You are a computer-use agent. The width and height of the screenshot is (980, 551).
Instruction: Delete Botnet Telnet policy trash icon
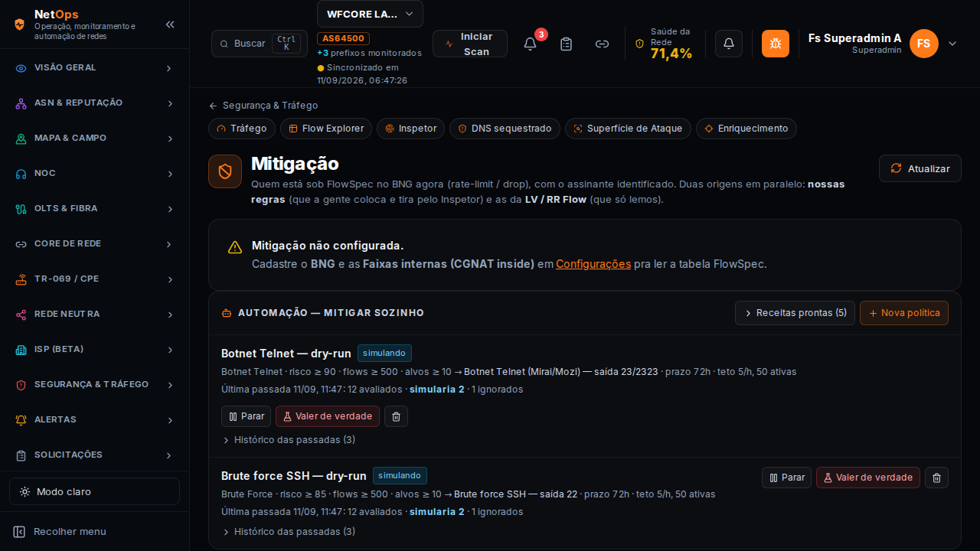click(396, 416)
